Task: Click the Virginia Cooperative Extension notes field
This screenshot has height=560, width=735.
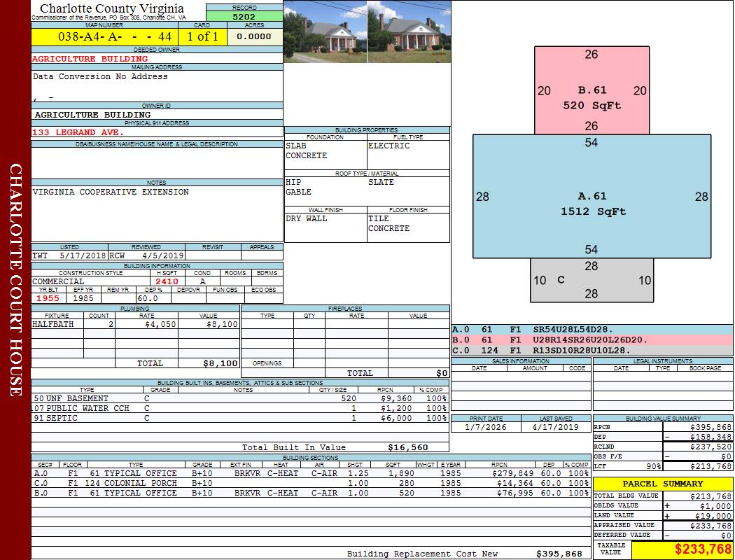Action: [111, 192]
